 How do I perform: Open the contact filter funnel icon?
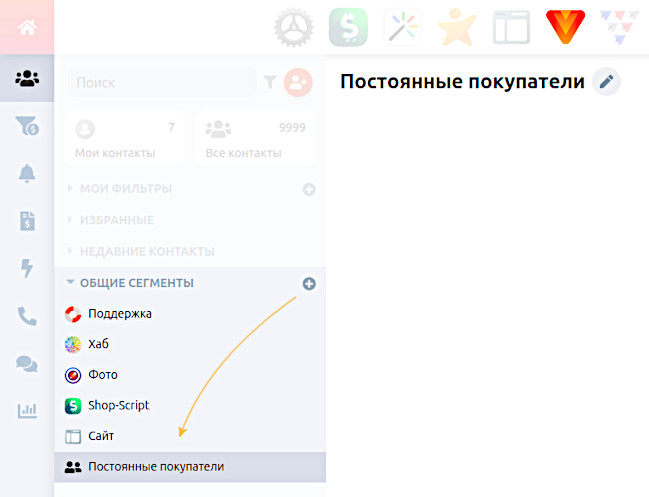270,82
